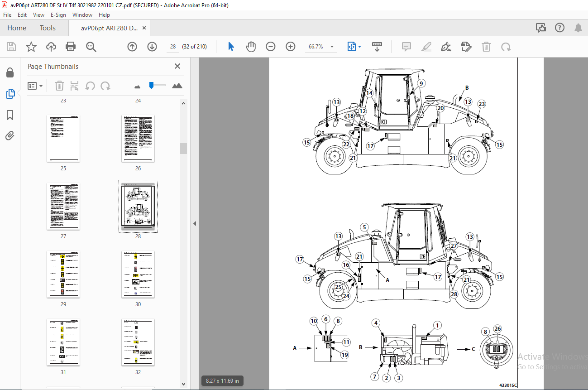Open the sign document pen tool
588x390 pixels.
click(x=446, y=47)
